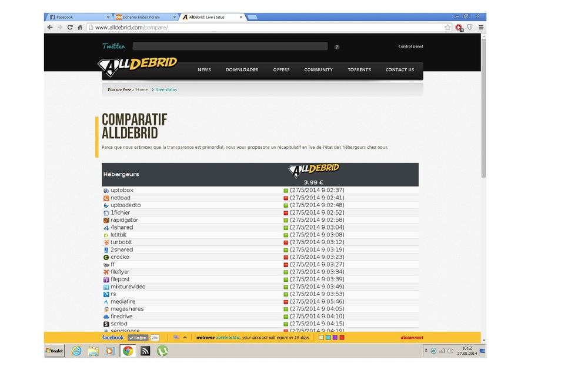Switch to the Donanim Haber Forum tab
The image size is (588, 386).
(x=146, y=17)
